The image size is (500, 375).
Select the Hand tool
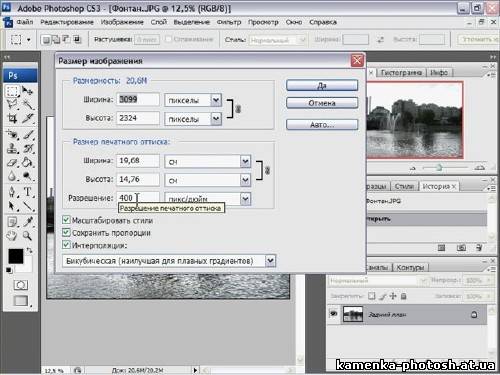click(12, 236)
